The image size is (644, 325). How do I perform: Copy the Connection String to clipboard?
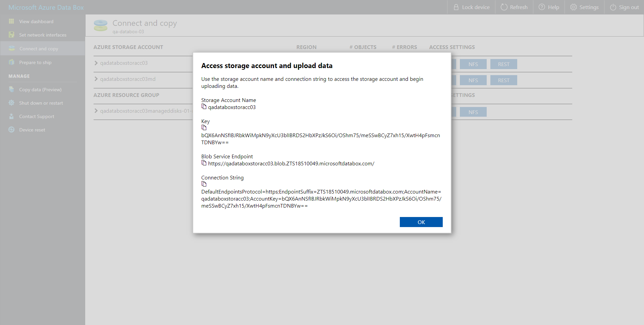click(204, 183)
